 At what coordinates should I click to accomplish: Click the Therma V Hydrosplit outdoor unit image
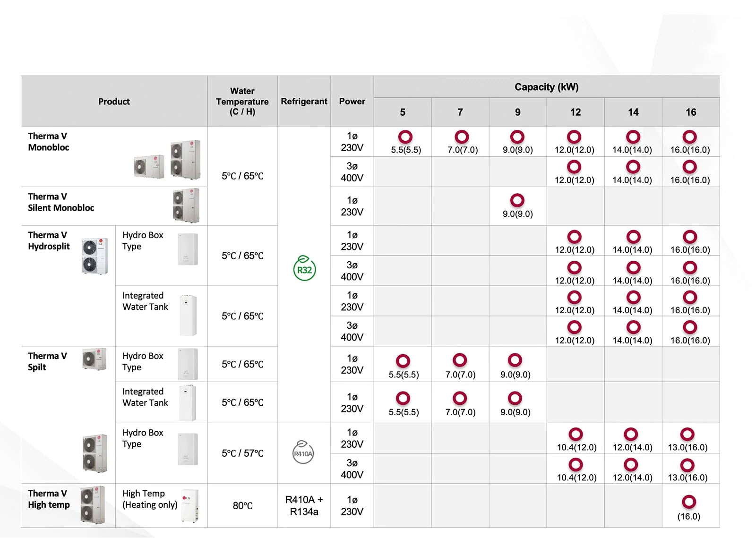94,256
